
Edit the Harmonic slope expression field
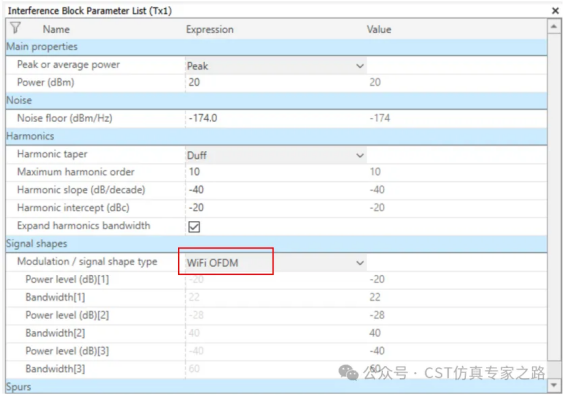[x=276, y=190]
